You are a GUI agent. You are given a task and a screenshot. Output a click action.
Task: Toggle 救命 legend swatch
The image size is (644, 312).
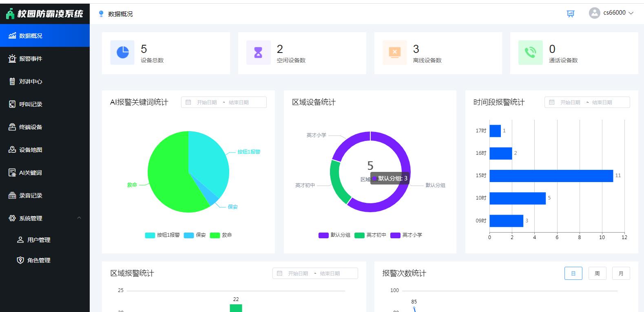click(215, 235)
